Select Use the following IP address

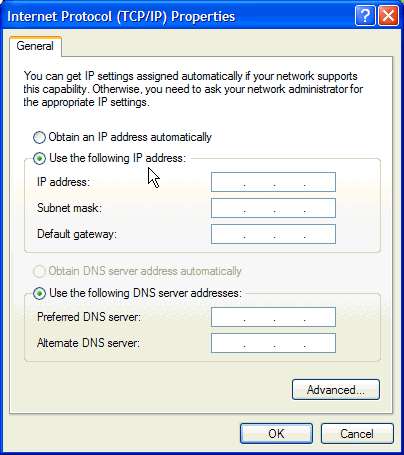click(39, 158)
